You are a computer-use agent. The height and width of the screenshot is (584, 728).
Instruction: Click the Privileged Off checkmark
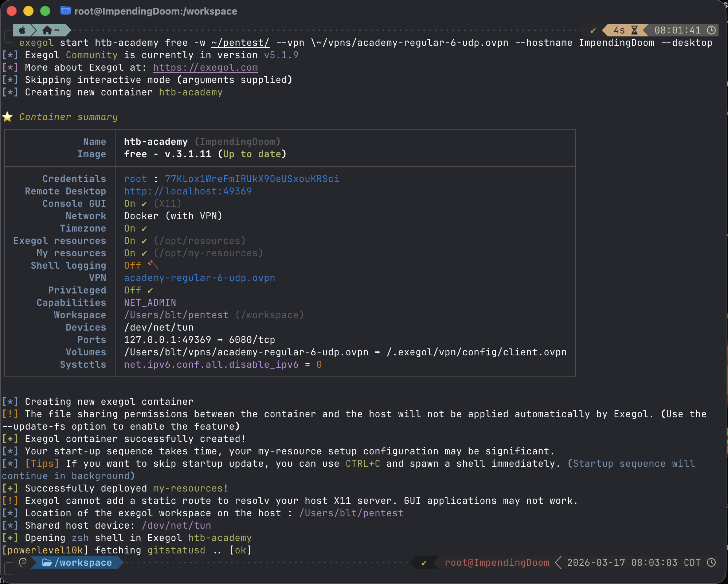coord(150,291)
